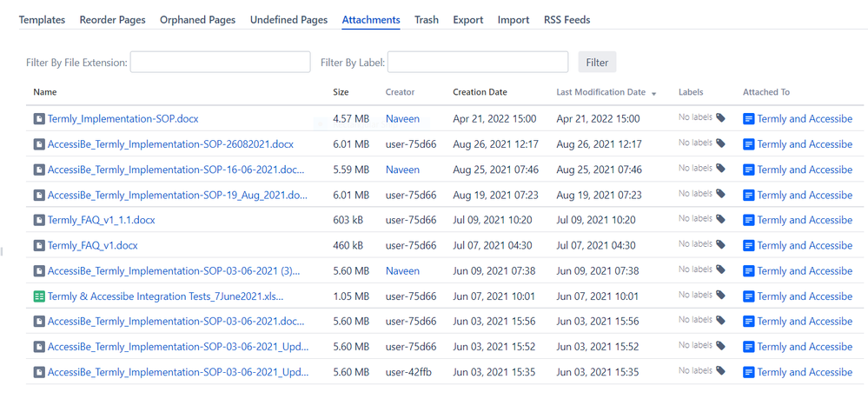Sort by Labels column header

click(x=691, y=92)
